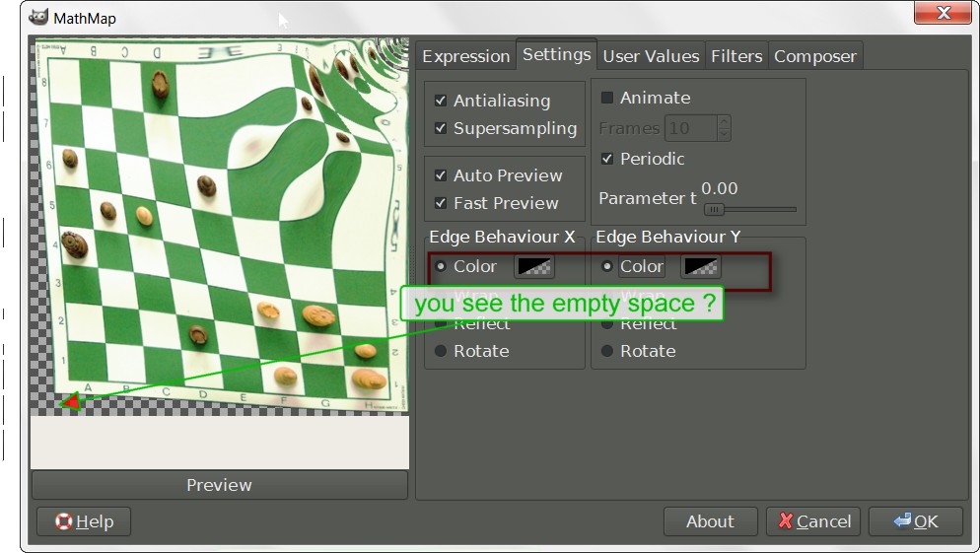
Task: Uncheck the Fast Preview checkbox
Action: 441,203
